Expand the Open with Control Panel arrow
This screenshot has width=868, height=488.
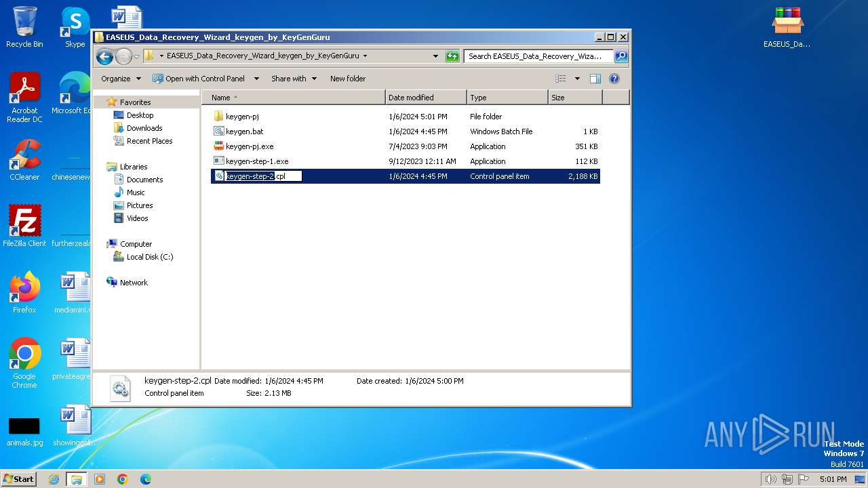256,79
